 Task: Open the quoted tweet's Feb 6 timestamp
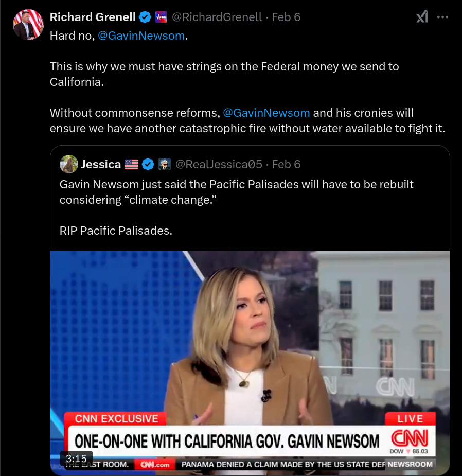tap(286, 164)
